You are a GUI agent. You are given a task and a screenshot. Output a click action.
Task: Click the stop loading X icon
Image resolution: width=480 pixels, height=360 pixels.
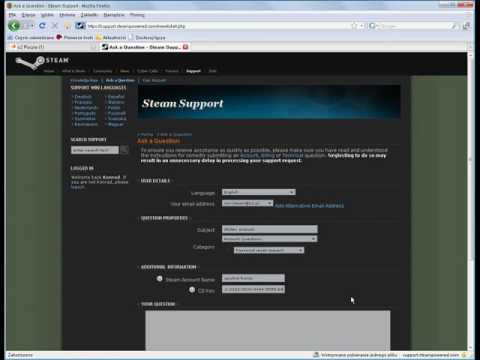[x=55, y=26]
